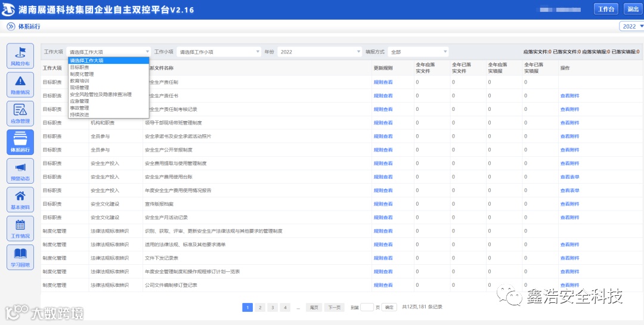The width and height of the screenshot is (644, 325).
Task: Open 查看附件 for 安全费用提取与使用管理制度 row
Action: pos(569,163)
